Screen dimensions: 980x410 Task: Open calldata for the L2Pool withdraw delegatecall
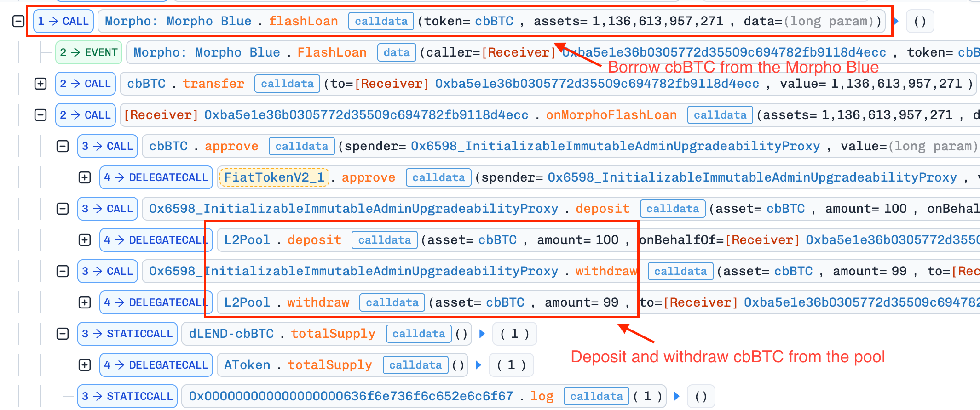click(392, 302)
